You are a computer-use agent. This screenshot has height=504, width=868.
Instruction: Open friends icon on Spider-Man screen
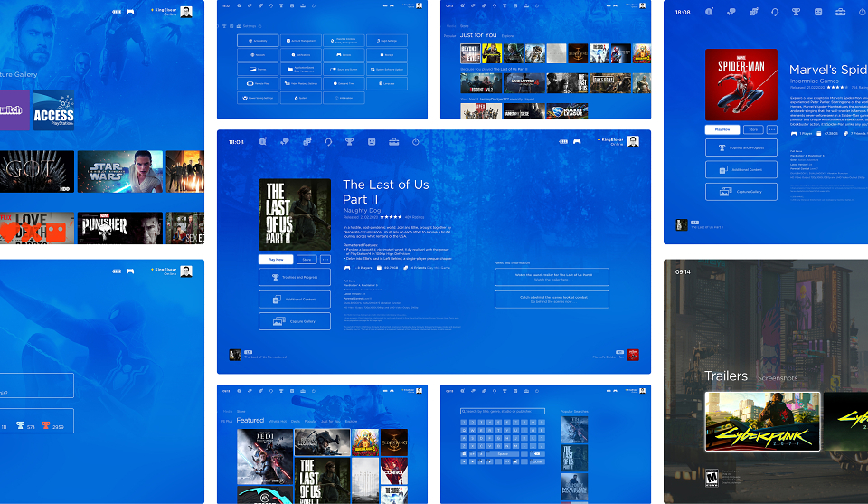(x=753, y=12)
